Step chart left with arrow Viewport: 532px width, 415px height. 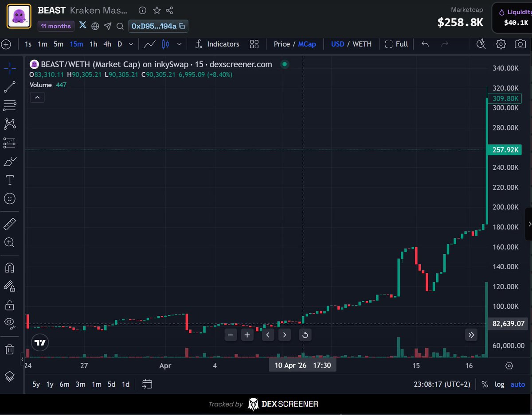coord(268,335)
